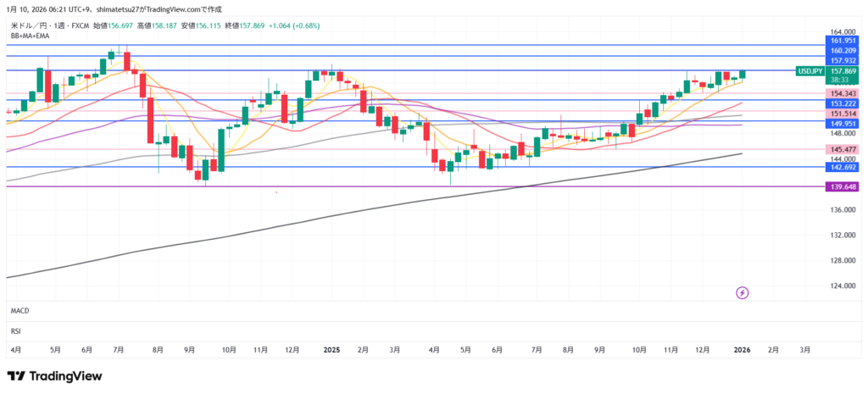Click the 2026 label on time axis
868x394 pixels.
[x=742, y=349]
